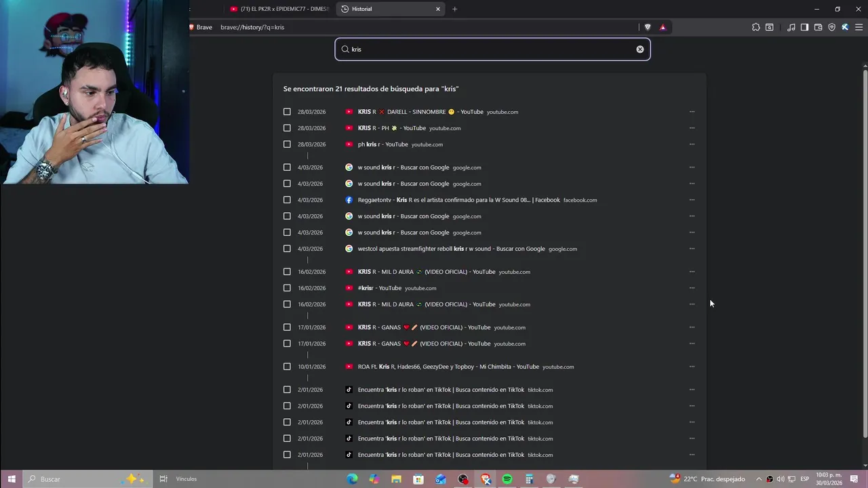Viewport: 868px width, 488px height.
Task: Check the first w sound kris r Google entry
Action: click(x=287, y=167)
